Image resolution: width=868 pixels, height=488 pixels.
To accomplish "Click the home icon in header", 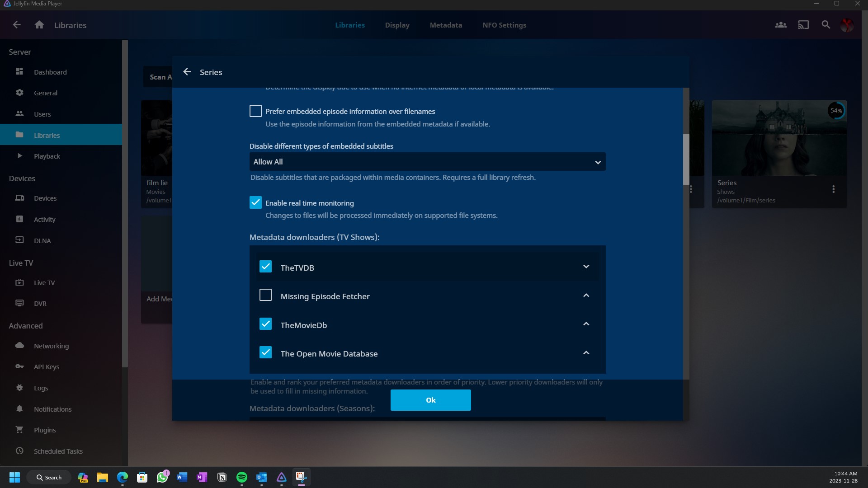I will 39,25.
